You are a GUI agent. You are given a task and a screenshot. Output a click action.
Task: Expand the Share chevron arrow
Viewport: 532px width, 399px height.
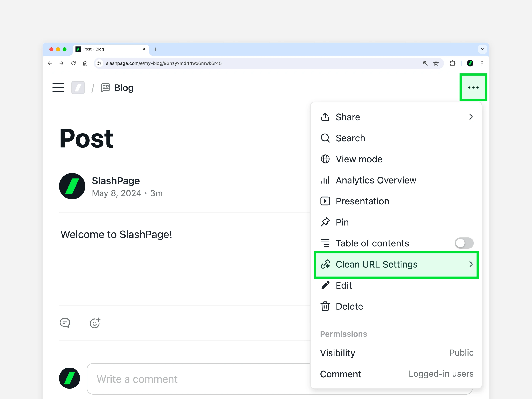471,117
